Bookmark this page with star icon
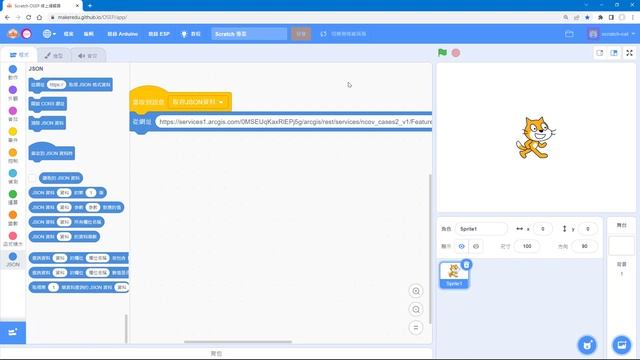The image size is (640, 360). pyautogui.click(x=587, y=17)
